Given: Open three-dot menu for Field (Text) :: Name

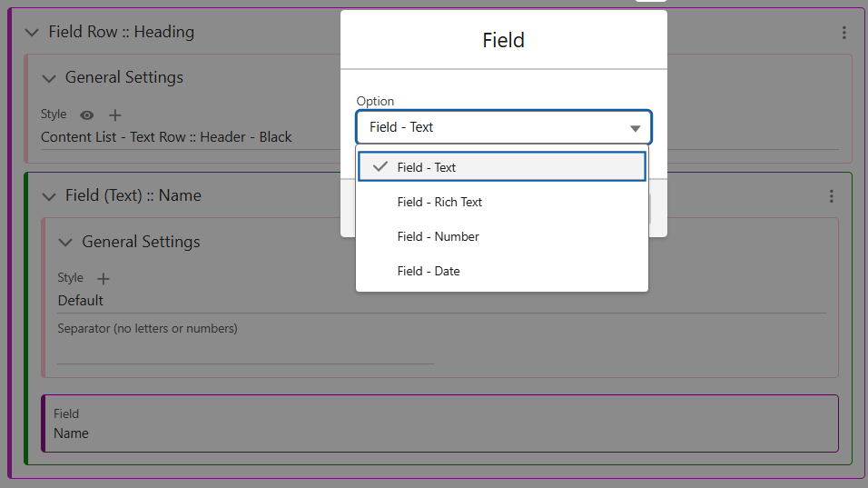Looking at the screenshot, I should click(831, 196).
